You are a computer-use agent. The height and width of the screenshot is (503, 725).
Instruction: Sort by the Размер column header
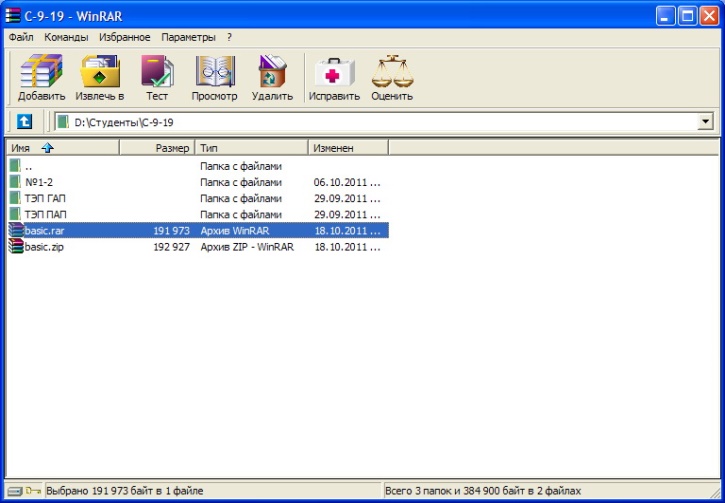click(157, 148)
